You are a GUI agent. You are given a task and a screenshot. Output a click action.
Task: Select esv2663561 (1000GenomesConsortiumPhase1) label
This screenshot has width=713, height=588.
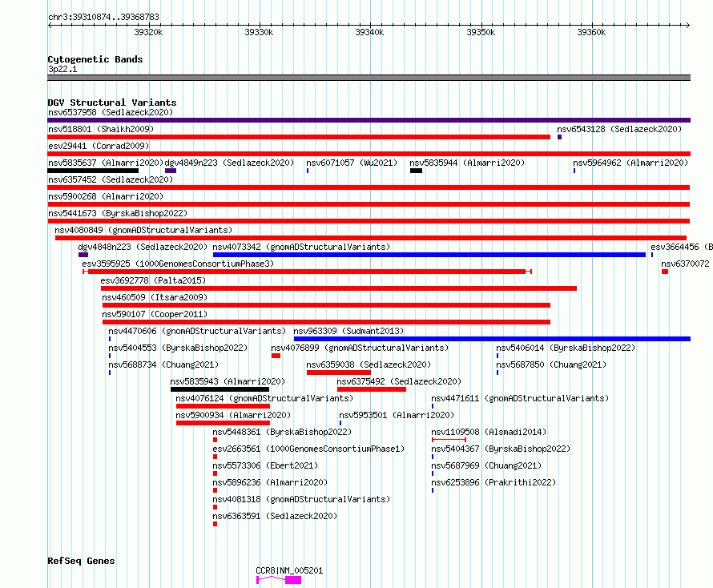(x=308, y=449)
